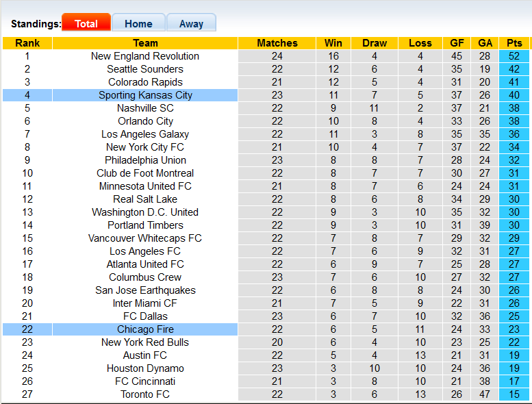532x404 pixels.
Task: Open the Nashville SC link
Action: tap(145, 108)
